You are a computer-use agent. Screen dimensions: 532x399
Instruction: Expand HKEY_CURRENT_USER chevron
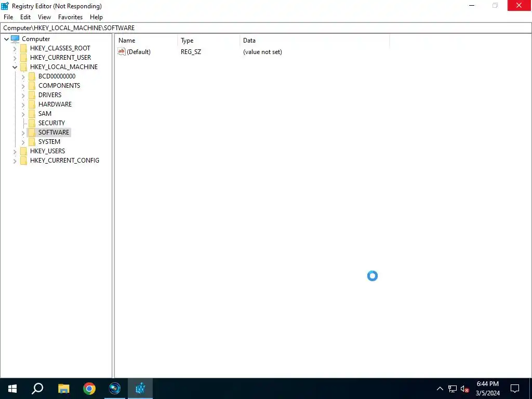15,58
